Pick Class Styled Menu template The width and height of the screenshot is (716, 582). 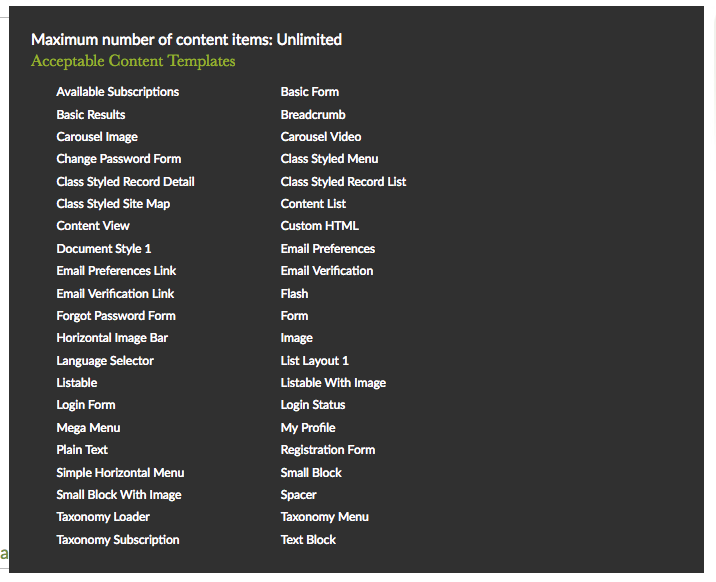[x=329, y=159]
